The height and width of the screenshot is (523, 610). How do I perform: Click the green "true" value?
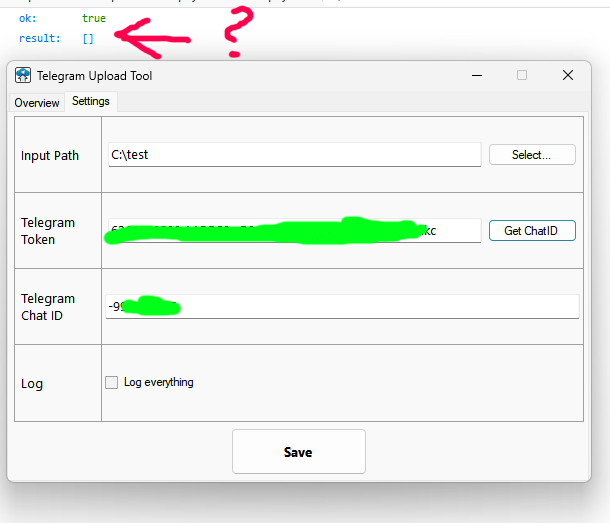coord(94,18)
